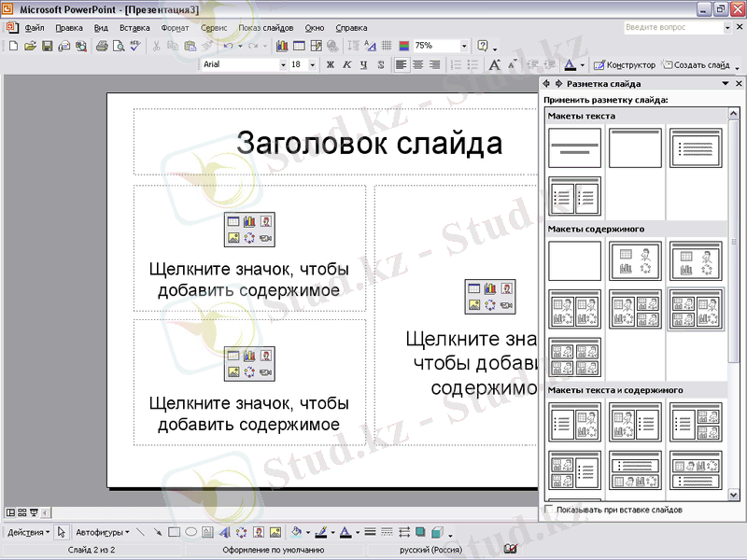
Task: Insert WordArt from the drawing toolbar
Action: tap(224, 532)
